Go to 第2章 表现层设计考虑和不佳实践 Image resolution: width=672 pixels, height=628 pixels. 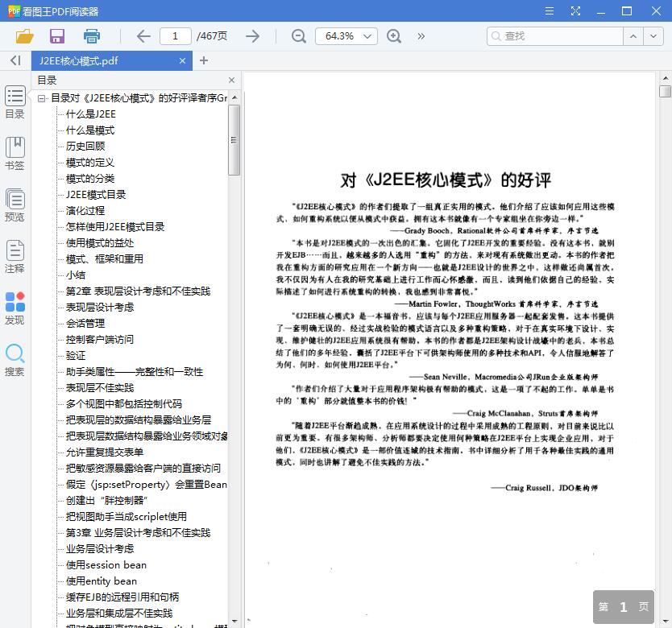click(138, 291)
